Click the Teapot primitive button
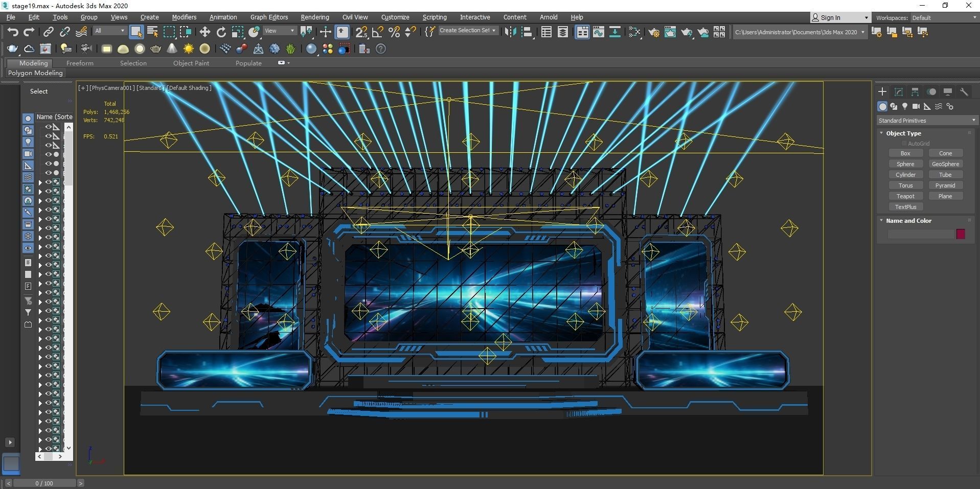This screenshot has width=980, height=489. point(905,196)
